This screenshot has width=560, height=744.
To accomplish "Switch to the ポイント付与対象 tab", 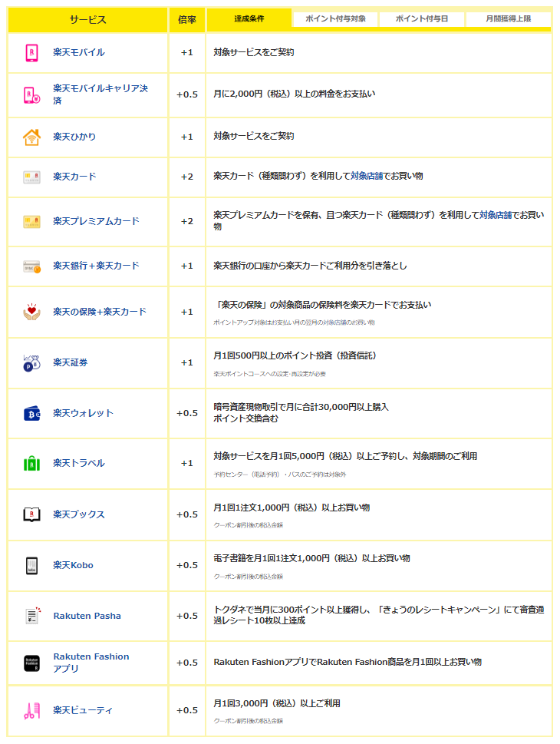I will click(x=335, y=19).
